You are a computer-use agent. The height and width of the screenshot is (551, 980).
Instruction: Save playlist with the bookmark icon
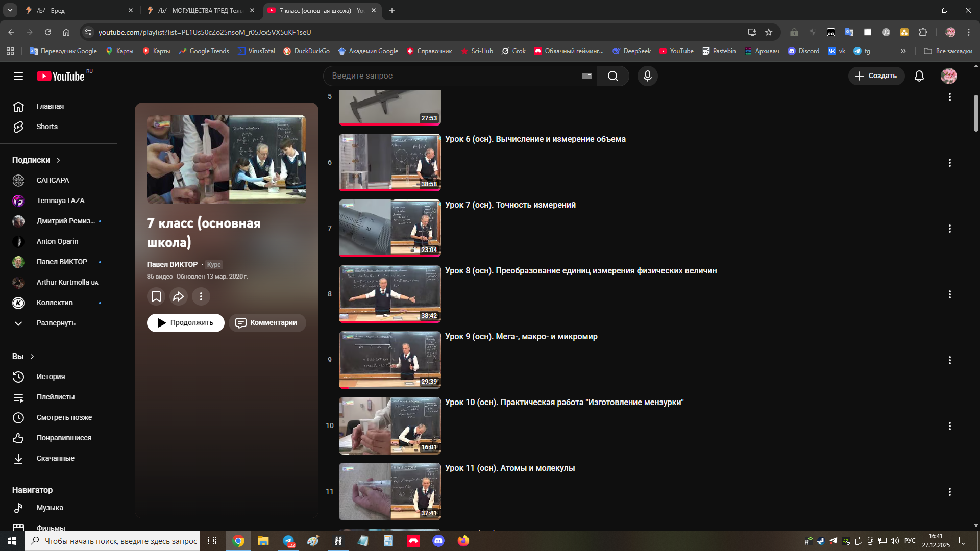pyautogui.click(x=156, y=296)
